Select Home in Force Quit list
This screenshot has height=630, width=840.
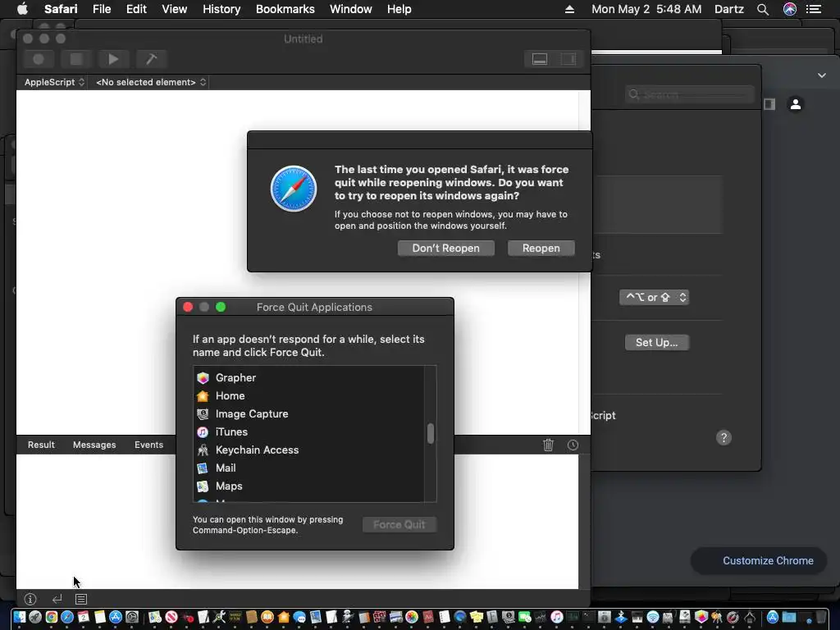coord(309,396)
